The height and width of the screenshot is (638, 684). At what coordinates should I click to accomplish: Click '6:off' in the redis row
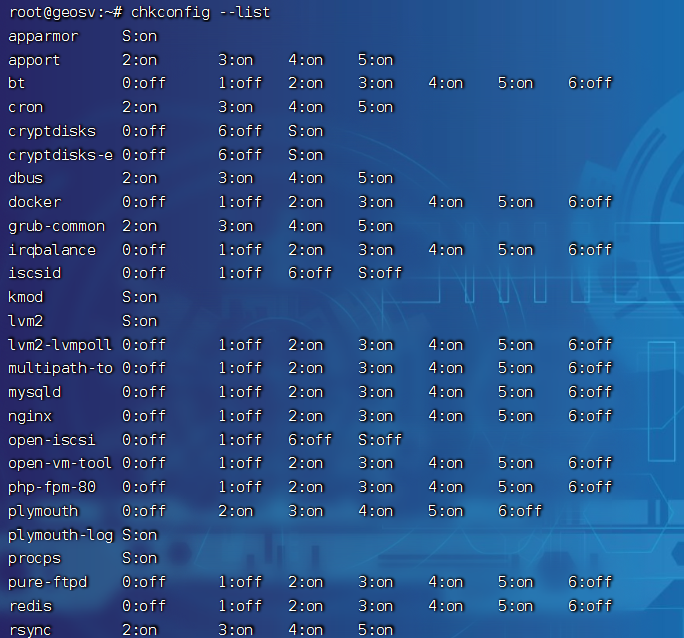click(590, 606)
